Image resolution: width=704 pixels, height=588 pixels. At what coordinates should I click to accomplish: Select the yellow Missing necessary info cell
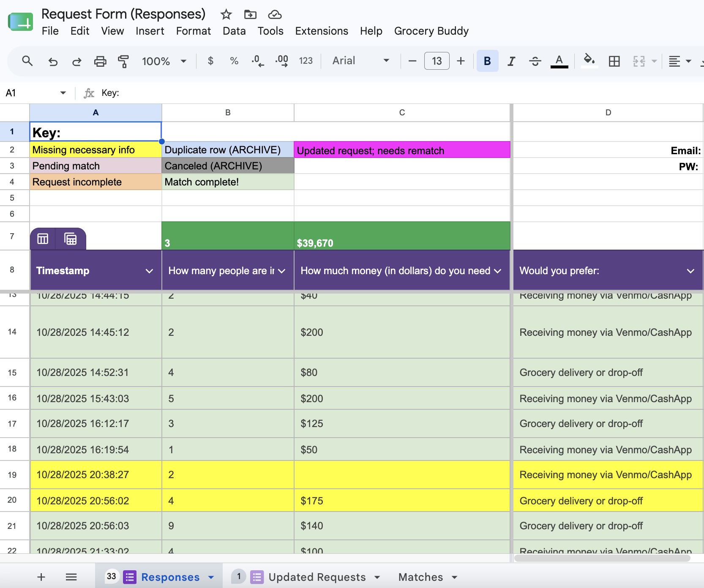[x=96, y=150]
